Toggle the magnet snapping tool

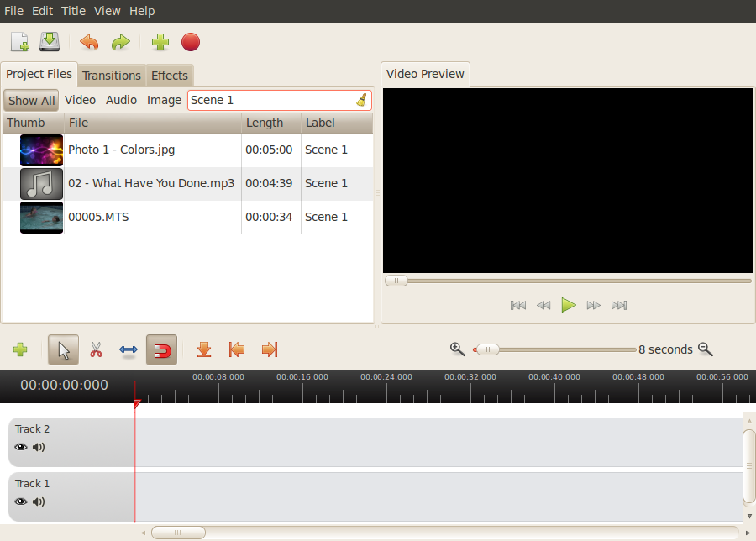tap(161, 349)
